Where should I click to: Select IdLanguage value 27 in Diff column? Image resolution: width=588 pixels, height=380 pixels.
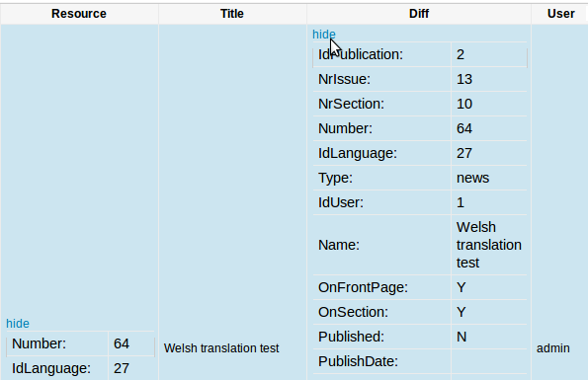click(464, 154)
